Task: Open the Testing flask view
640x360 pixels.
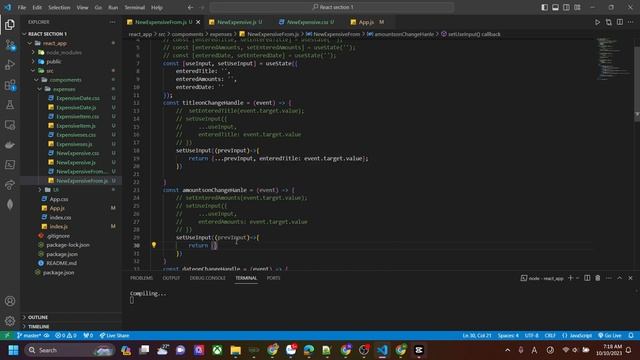Action: point(10,105)
